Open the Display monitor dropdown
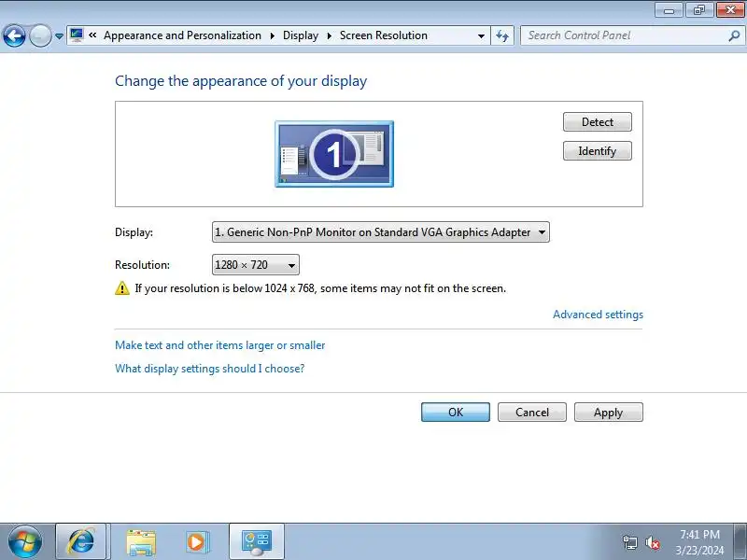 point(381,231)
